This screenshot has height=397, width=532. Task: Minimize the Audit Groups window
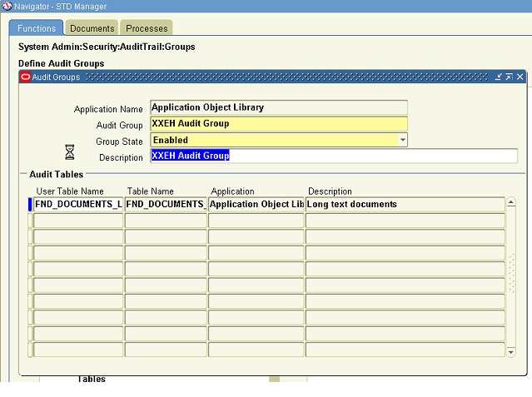tap(498, 77)
